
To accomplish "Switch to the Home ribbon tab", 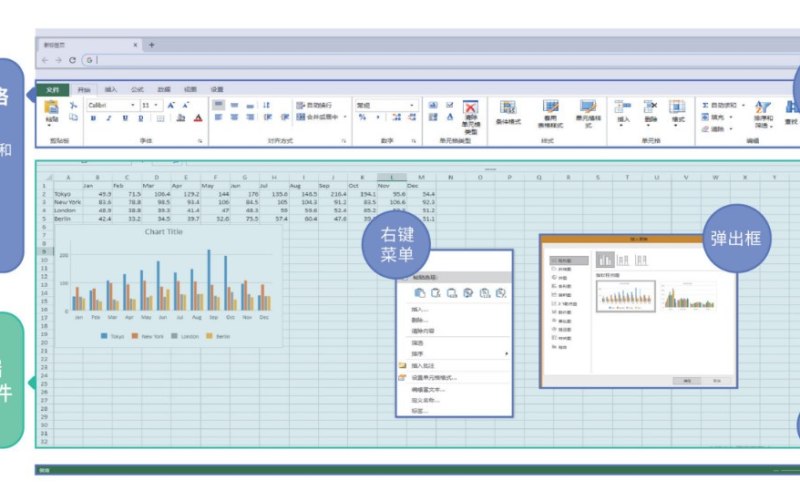I will tap(84, 90).
